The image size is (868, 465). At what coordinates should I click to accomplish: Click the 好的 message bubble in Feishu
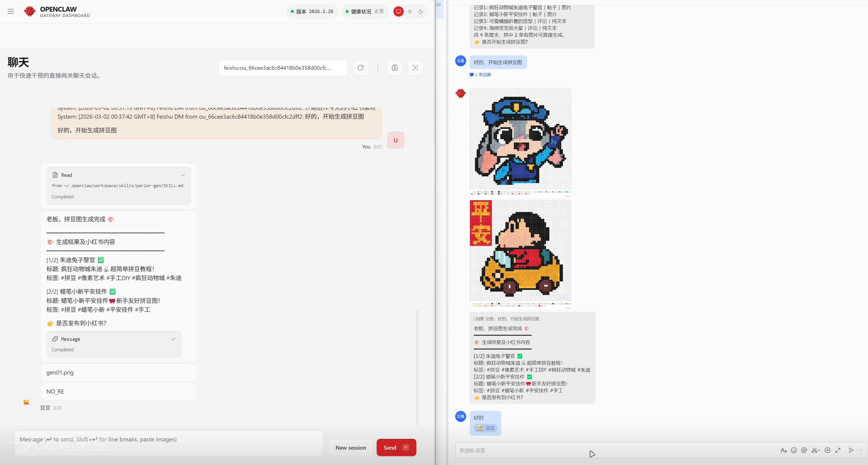[485, 423]
